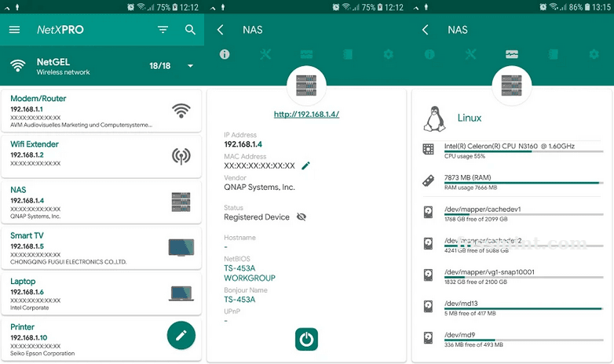
Task: Edit MAC address with pencil icon
Action: pos(306,166)
